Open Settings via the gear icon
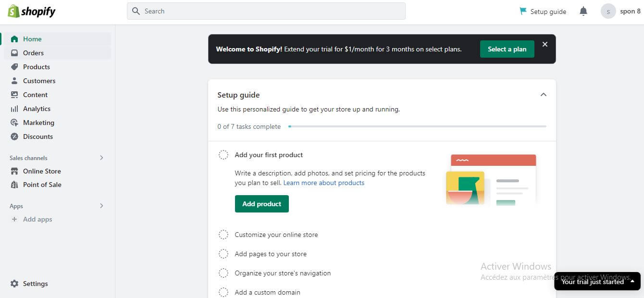 point(14,284)
